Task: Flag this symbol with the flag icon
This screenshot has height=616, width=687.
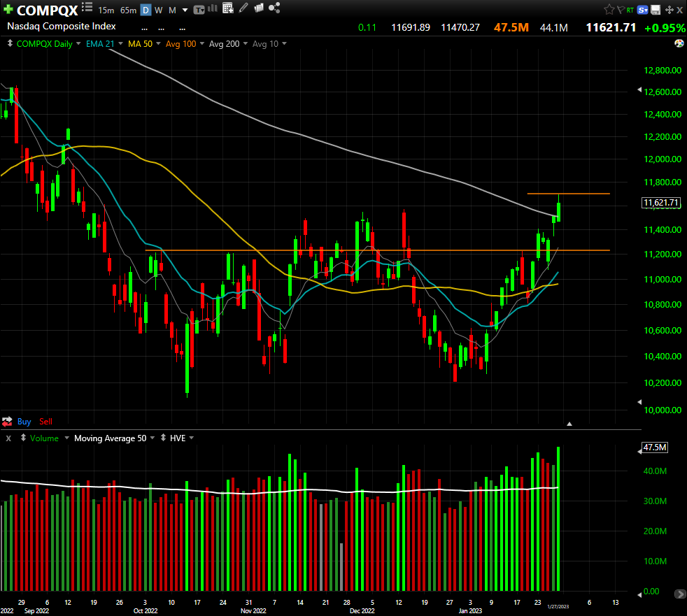Action: (621, 10)
